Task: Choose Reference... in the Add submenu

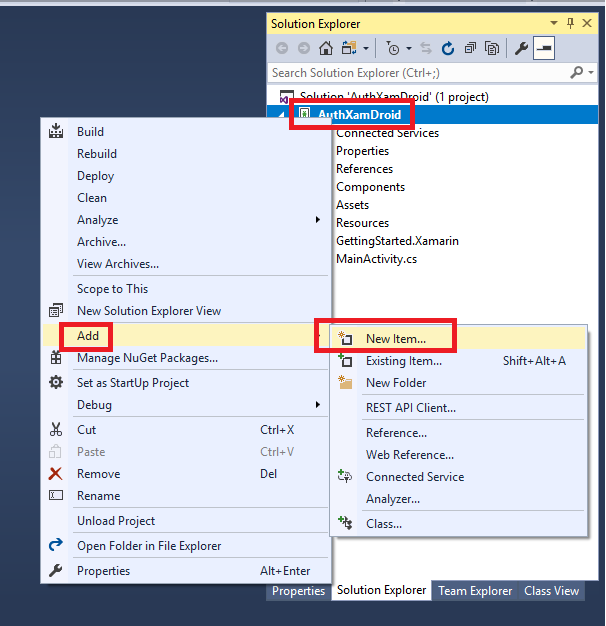Action: [459, 433]
